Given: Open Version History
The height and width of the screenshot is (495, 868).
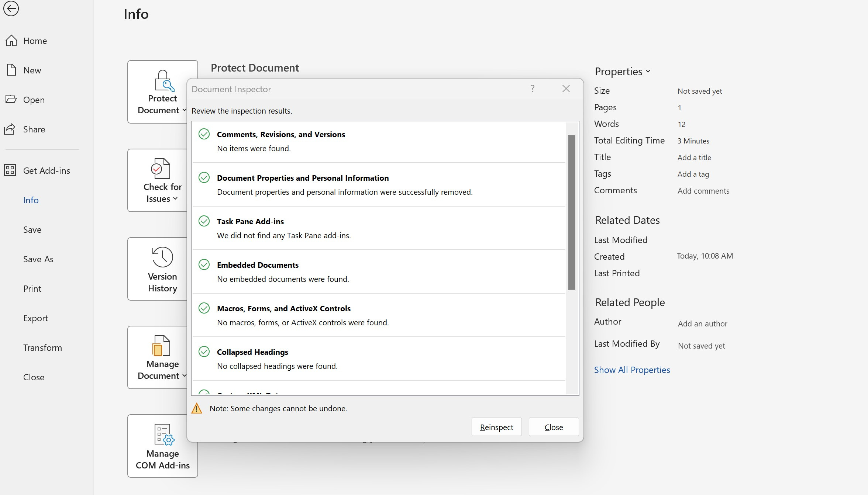Looking at the screenshot, I should click(x=162, y=269).
